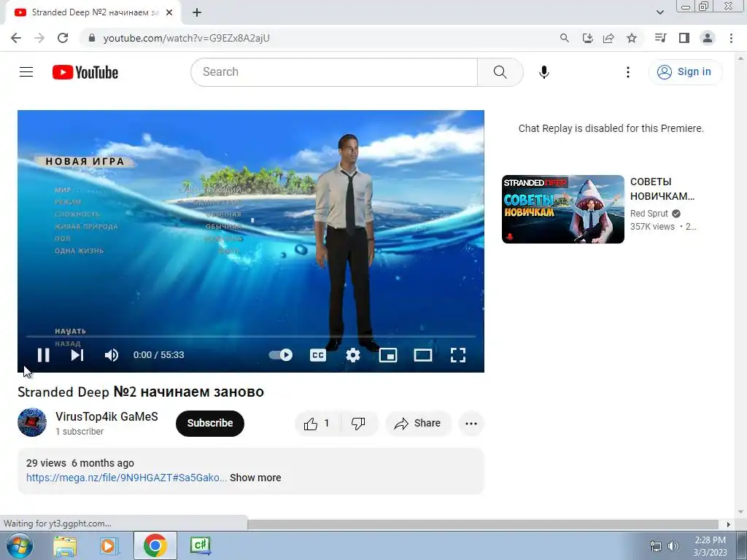
Task: Open Red Sprut channel
Action: 649,214
